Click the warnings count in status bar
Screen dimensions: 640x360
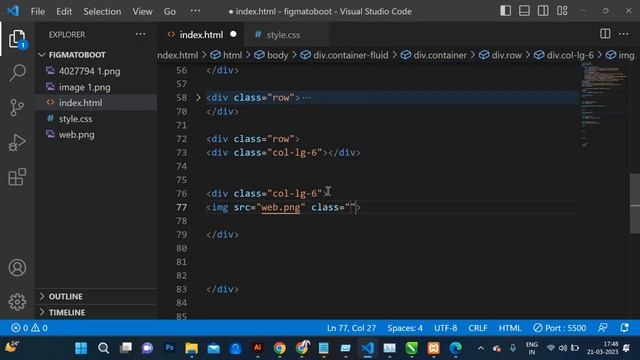click(x=40, y=328)
